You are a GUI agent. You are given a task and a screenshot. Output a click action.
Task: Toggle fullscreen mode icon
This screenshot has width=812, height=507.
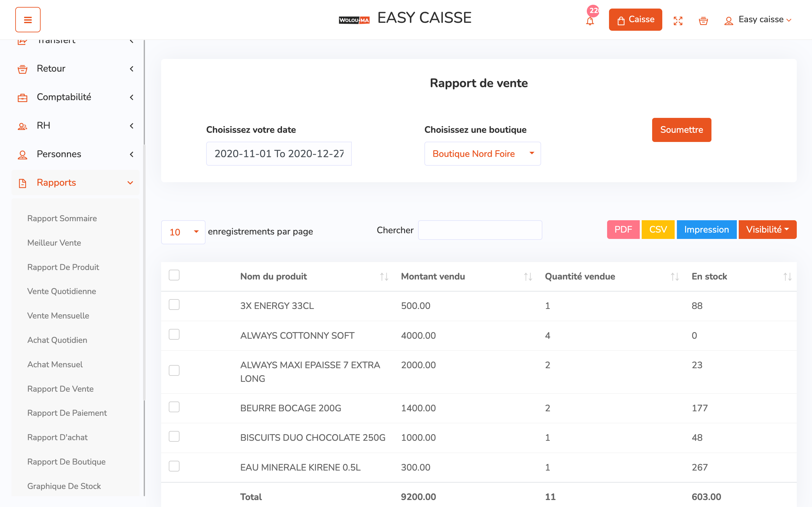678,21
